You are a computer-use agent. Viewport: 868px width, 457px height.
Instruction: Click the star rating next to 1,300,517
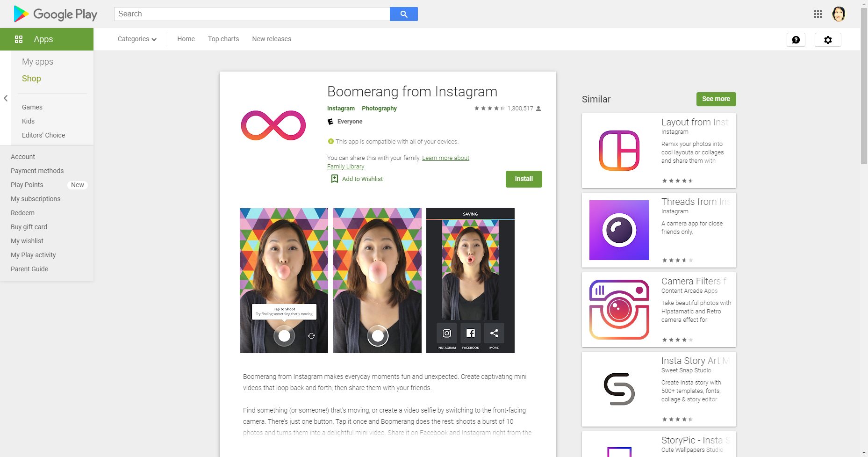click(x=489, y=108)
